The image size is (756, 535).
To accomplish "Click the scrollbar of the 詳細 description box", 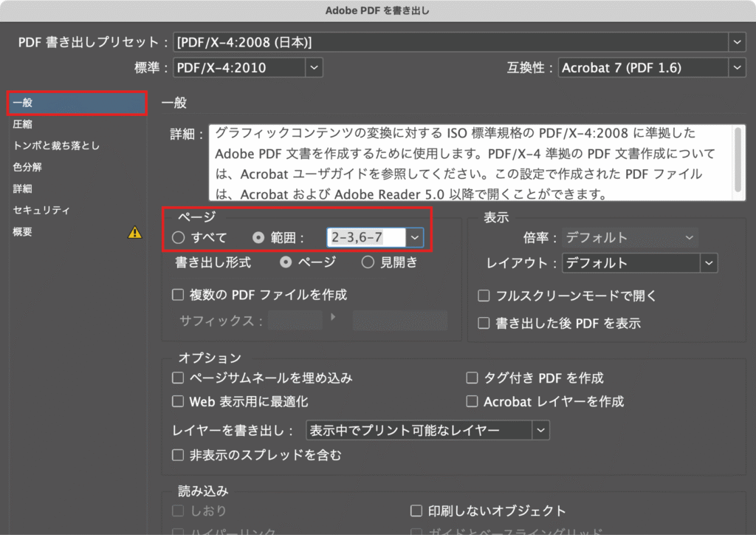I will pyautogui.click(x=738, y=159).
